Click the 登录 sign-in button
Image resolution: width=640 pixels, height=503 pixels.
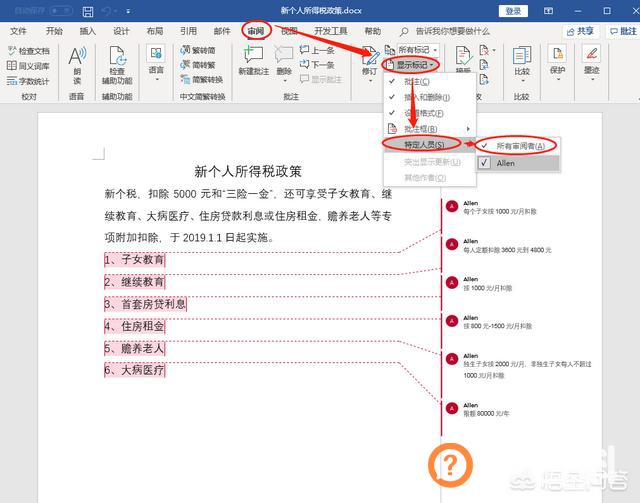click(513, 11)
